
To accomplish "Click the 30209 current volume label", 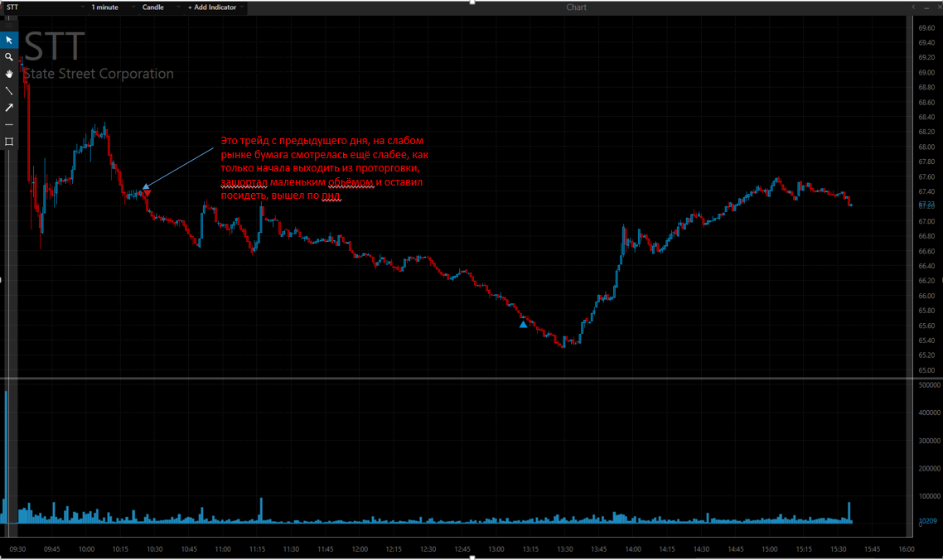I will 928,521.
